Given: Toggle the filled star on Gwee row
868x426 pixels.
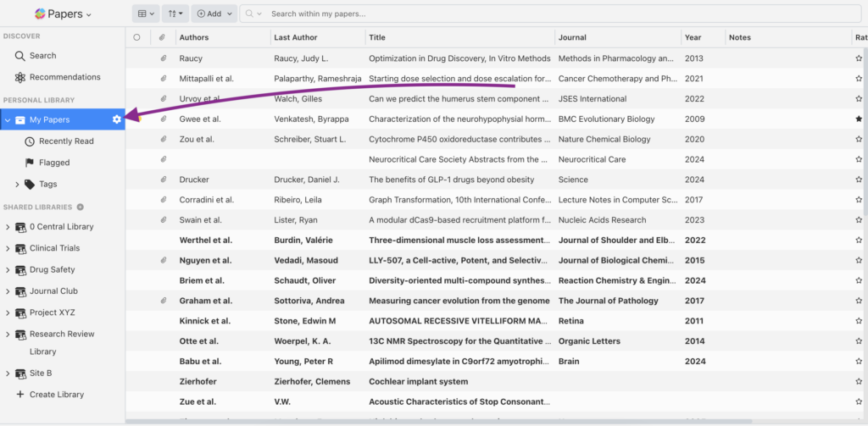Looking at the screenshot, I should click(x=859, y=119).
